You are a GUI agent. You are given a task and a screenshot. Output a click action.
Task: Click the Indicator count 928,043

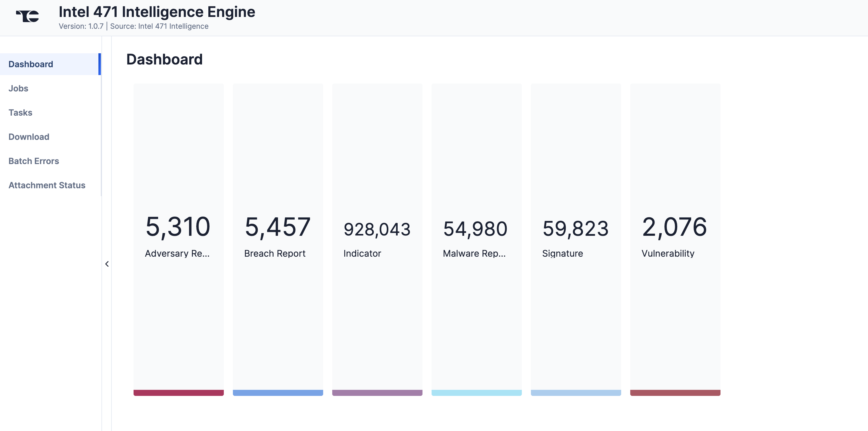click(x=377, y=230)
